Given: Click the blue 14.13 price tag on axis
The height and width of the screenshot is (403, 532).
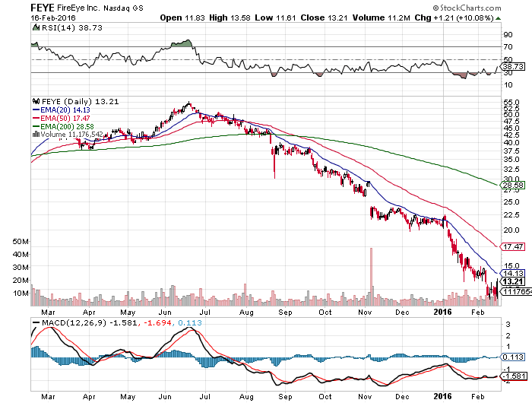Looking at the screenshot, I should coord(513,273).
